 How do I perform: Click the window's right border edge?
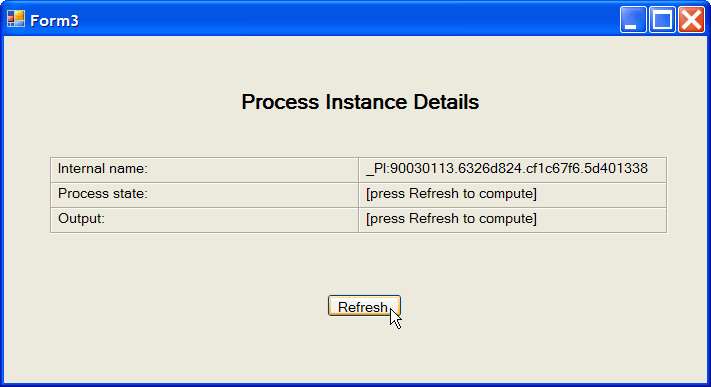point(709,209)
